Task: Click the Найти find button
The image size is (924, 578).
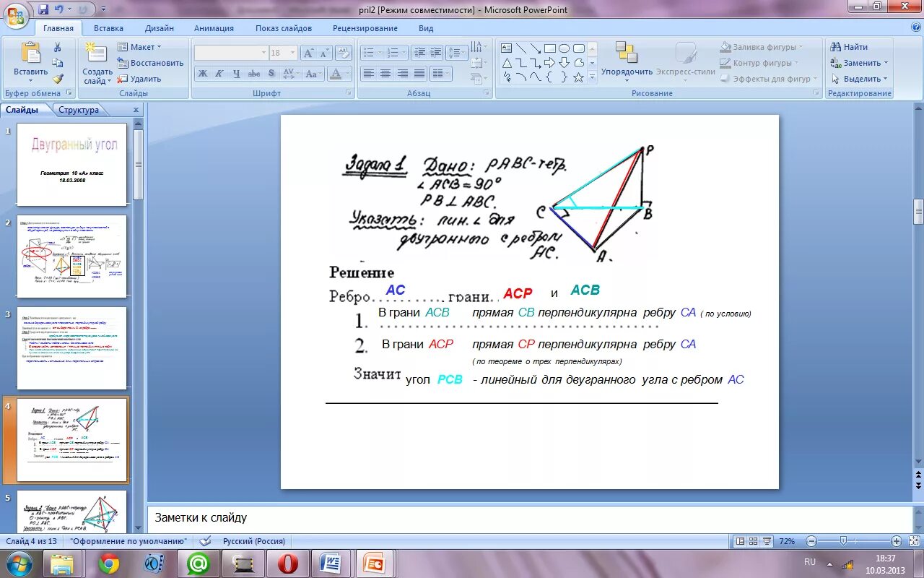Action: (x=849, y=47)
